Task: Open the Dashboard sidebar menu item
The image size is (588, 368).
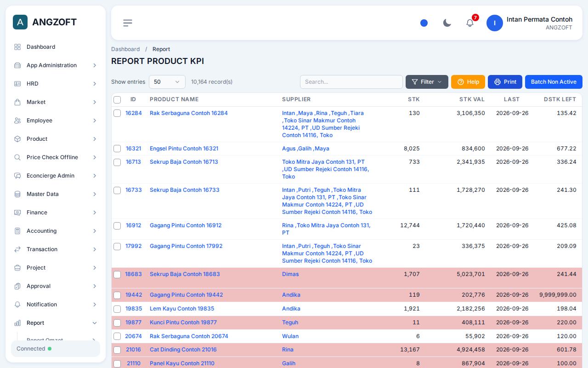Action: click(56, 47)
